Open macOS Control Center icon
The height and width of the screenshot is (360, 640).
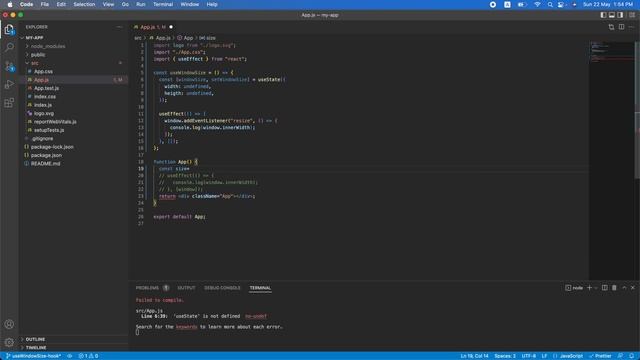[562, 4]
